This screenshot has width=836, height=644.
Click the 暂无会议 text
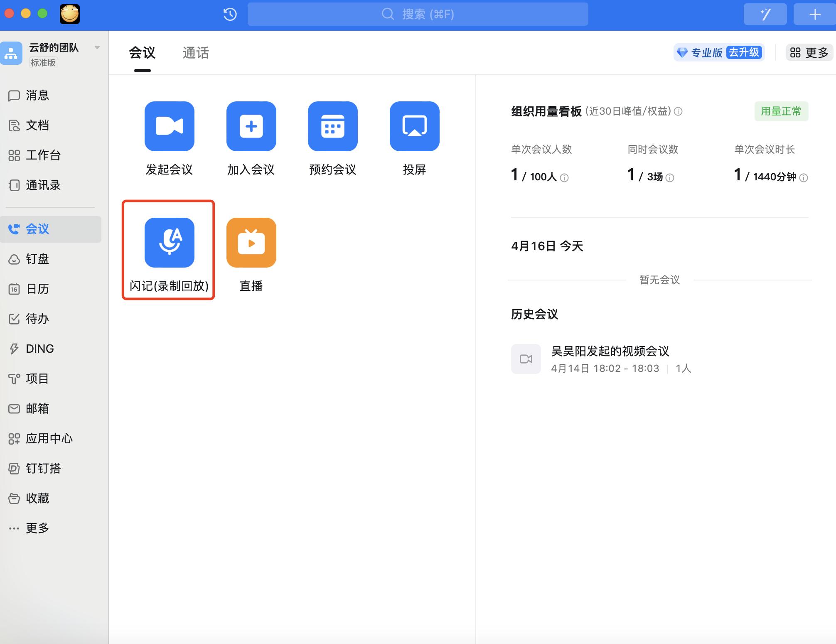[660, 280]
